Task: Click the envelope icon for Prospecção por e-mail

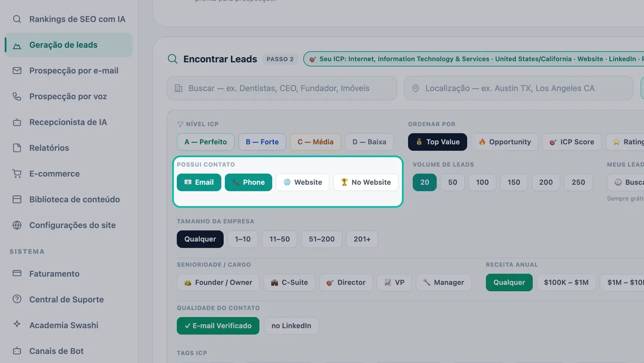Action: click(x=17, y=70)
